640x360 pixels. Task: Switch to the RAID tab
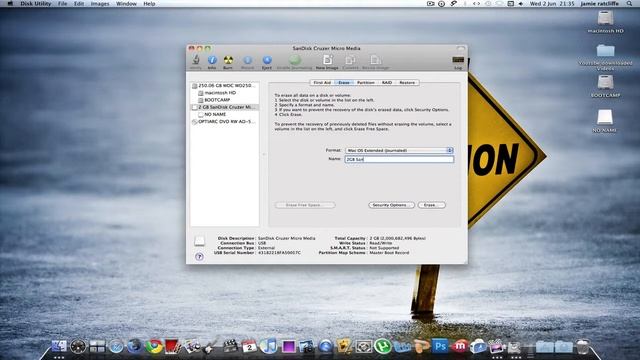pyautogui.click(x=387, y=82)
